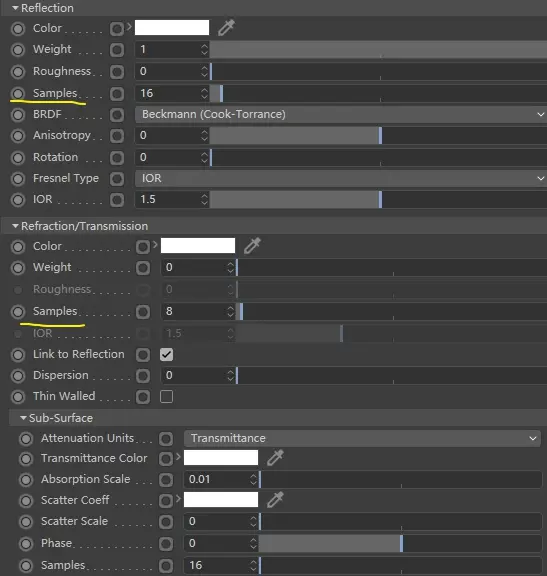The height and width of the screenshot is (576, 547).
Task: Toggle the Refraction Weight node port
Action: [143, 268]
